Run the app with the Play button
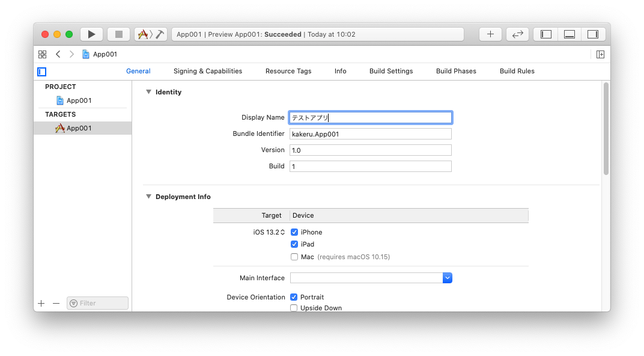 (x=91, y=34)
